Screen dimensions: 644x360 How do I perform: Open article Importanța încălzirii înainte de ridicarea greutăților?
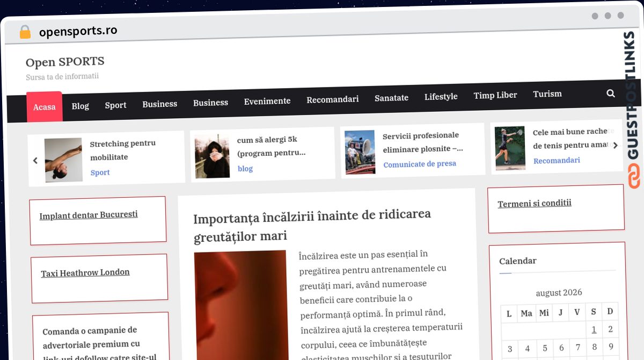pos(312,225)
